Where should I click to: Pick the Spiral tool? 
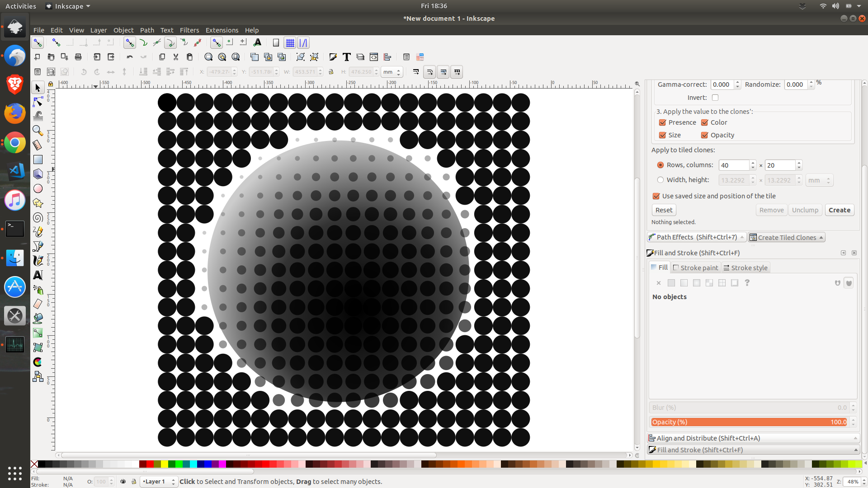pos(38,217)
